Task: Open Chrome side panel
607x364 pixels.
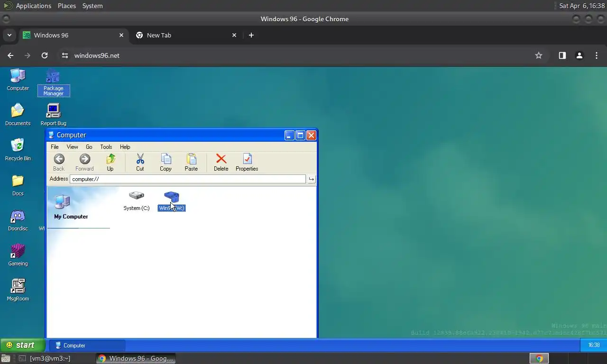Action: (x=562, y=55)
